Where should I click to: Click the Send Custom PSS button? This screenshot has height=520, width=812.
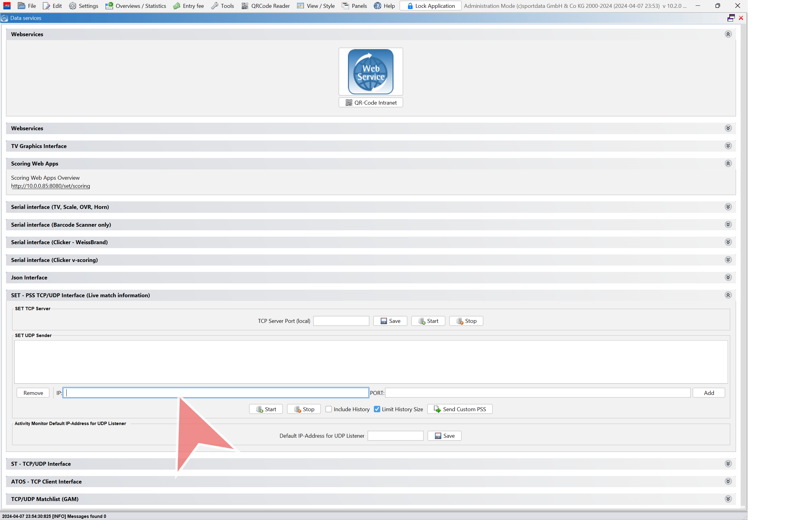(x=459, y=409)
